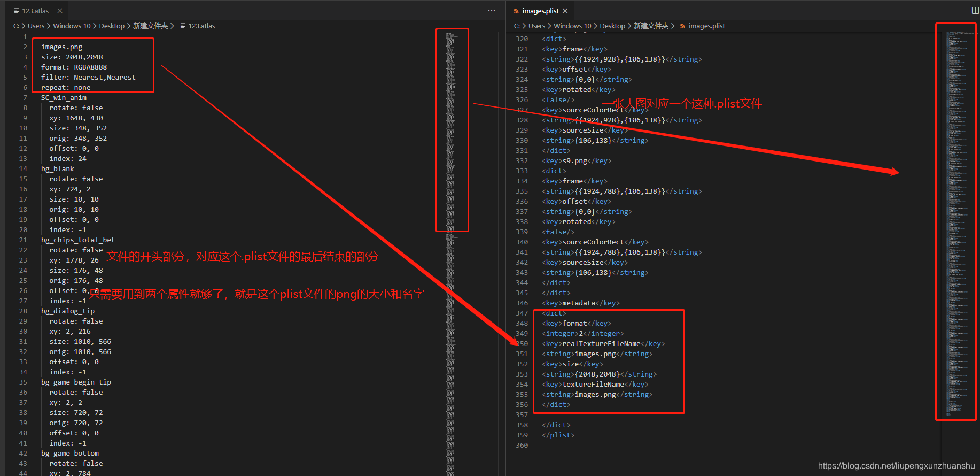Click the 'bg_game_begin_tip' entry line
This screenshot has height=476, width=980.
point(76,382)
